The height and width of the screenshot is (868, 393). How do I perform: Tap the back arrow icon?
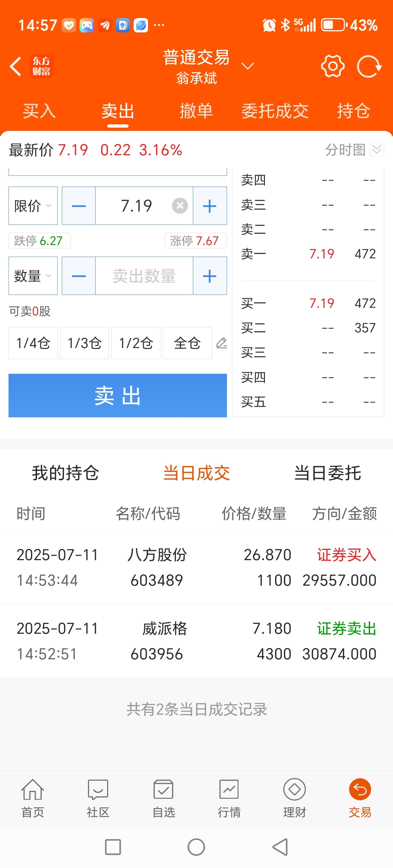pos(15,66)
